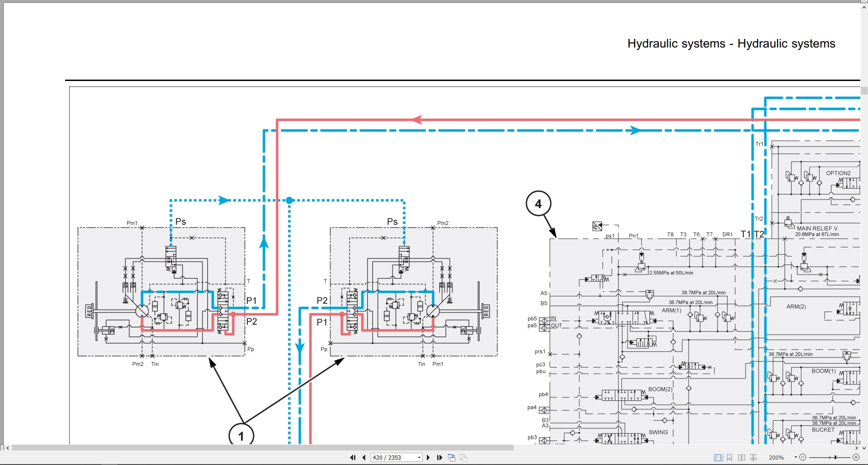Open the page number dropdown arrow

tap(419, 457)
